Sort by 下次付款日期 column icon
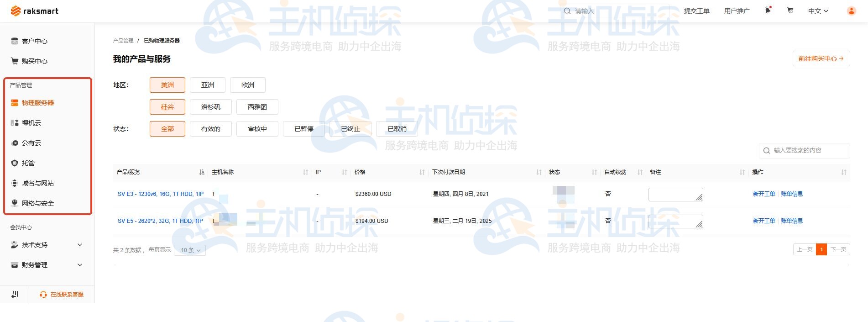This screenshot has height=322, width=868. tap(539, 172)
